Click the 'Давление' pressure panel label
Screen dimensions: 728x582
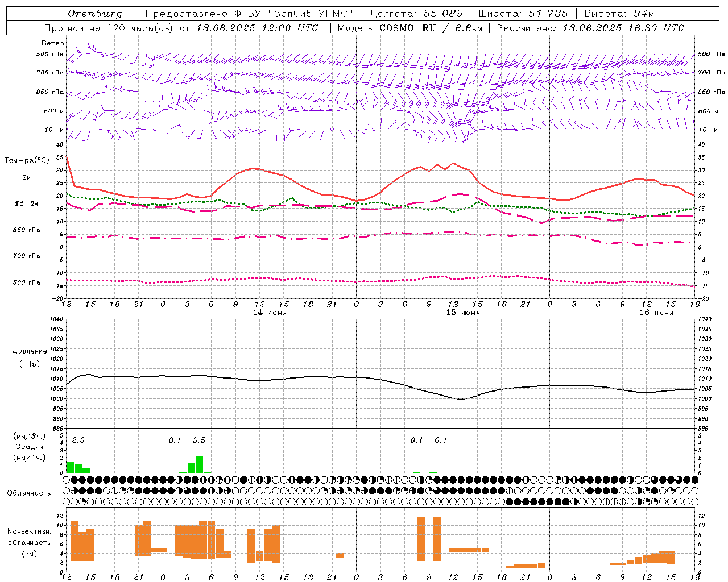30,351
